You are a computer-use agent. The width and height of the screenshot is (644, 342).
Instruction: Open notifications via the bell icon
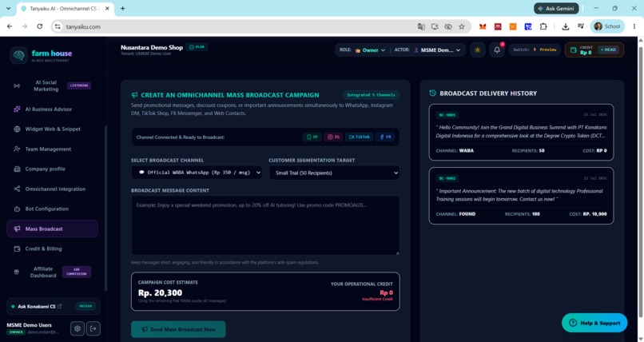pyautogui.click(x=497, y=50)
